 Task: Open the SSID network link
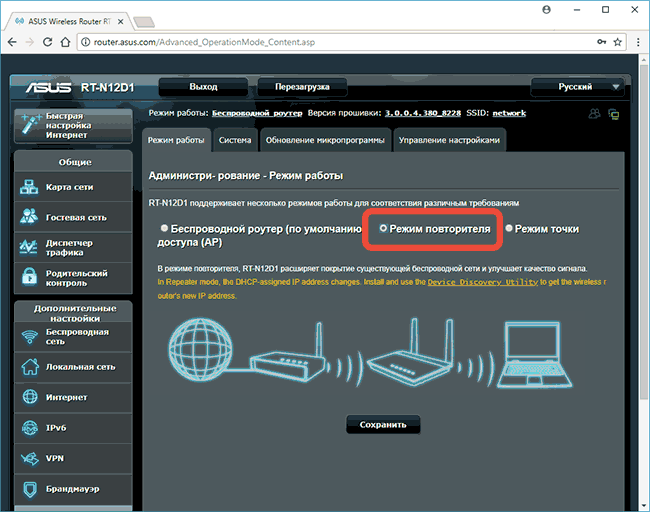(x=509, y=113)
